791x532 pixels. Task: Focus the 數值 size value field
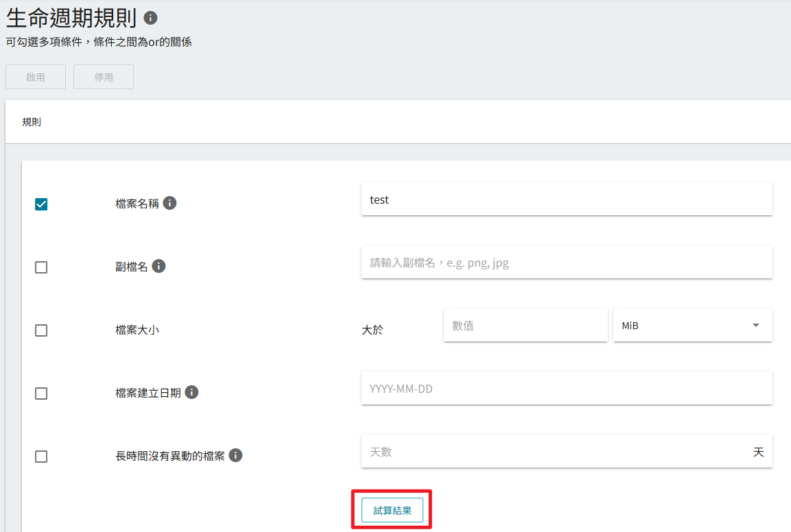(x=526, y=325)
